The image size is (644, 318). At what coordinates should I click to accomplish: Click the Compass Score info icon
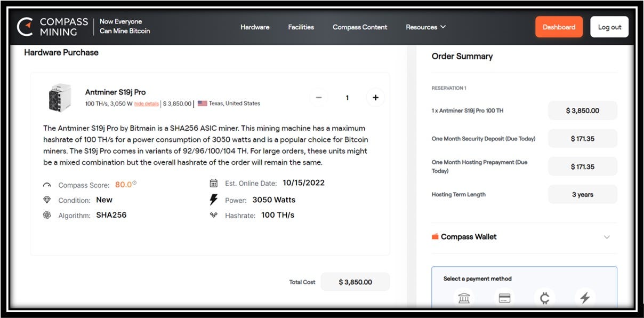[x=134, y=183]
